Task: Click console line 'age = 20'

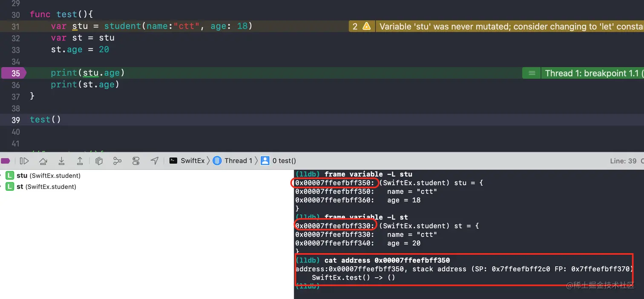Action: 404,243
